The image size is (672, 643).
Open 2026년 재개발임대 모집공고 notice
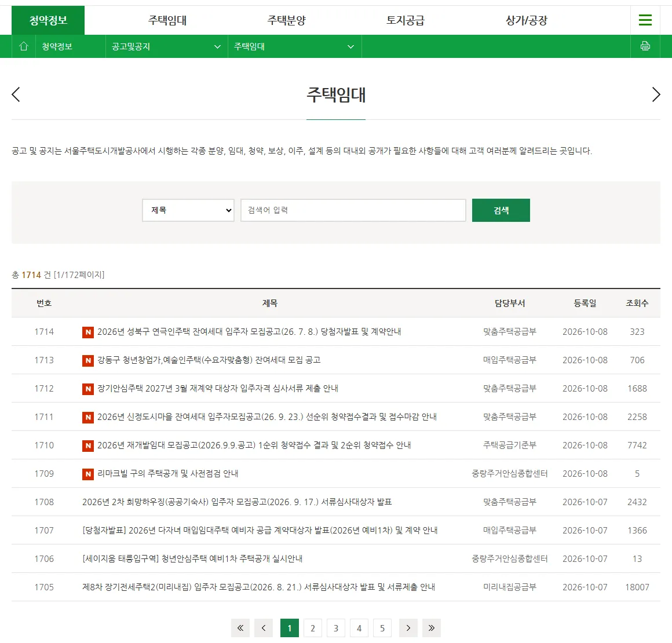coord(254,445)
